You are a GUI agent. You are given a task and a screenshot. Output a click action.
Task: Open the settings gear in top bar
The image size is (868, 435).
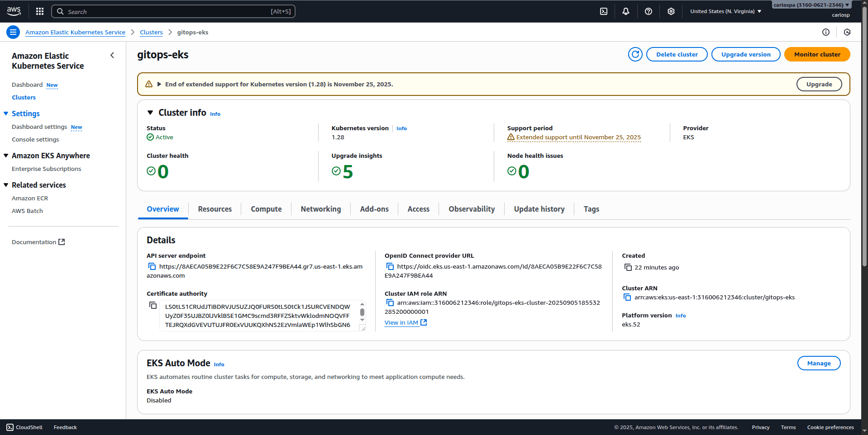click(671, 11)
